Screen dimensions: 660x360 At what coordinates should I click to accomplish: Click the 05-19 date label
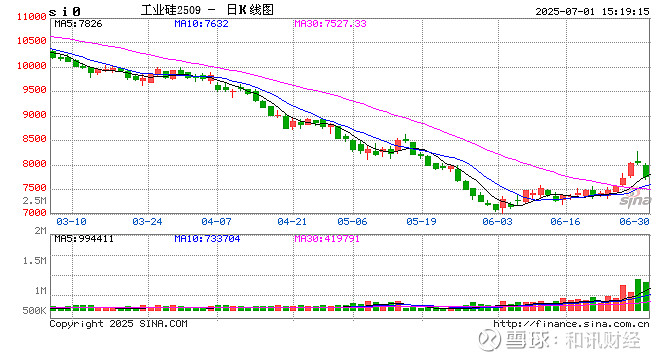421,222
